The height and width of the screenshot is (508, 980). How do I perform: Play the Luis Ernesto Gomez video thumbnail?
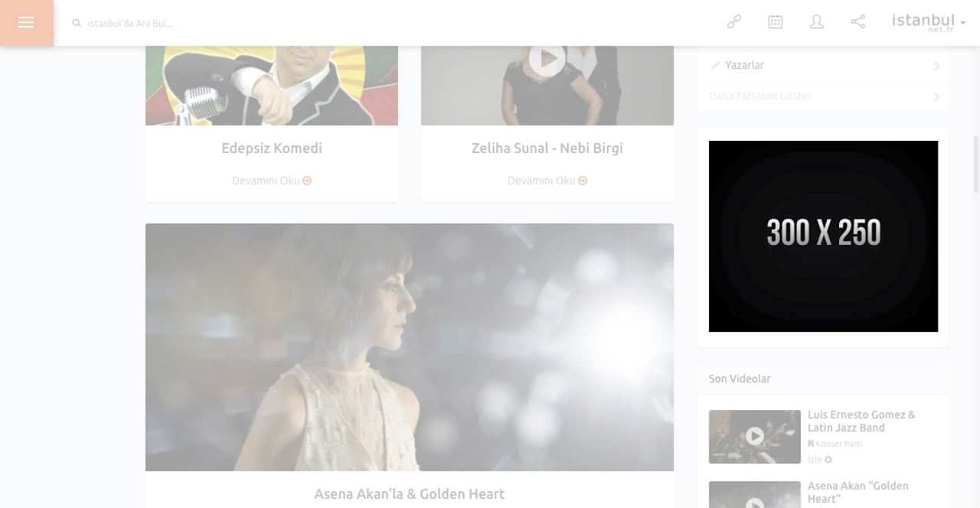[x=754, y=436]
